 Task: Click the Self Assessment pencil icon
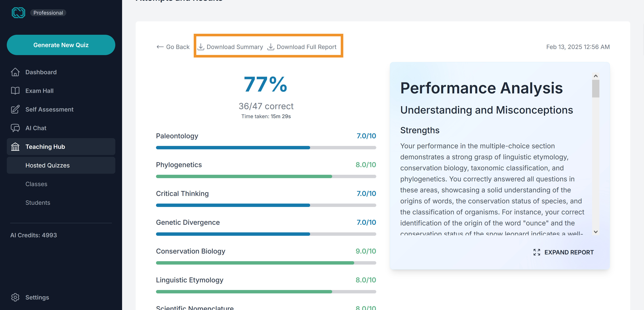pyautogui.click(x=15, y=109)
